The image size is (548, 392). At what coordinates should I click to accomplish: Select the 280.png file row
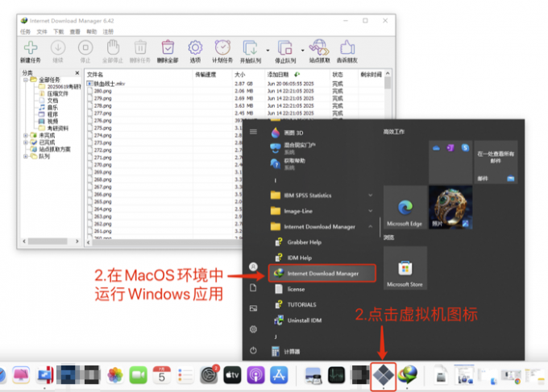235,91
